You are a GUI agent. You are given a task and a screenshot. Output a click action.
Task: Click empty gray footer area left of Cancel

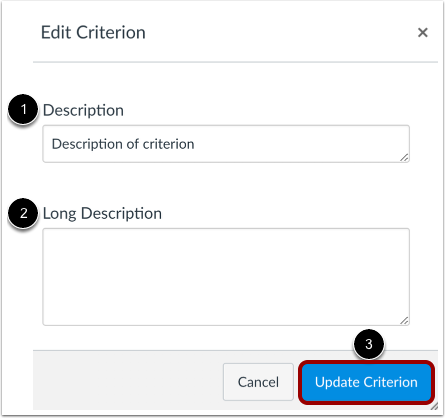point(127,381)
